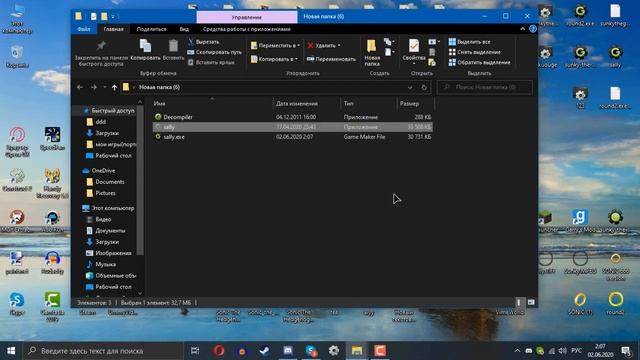The image size is (640, 360).
Task: Click the Copy icon in ribbon
Action: (145, 46)
